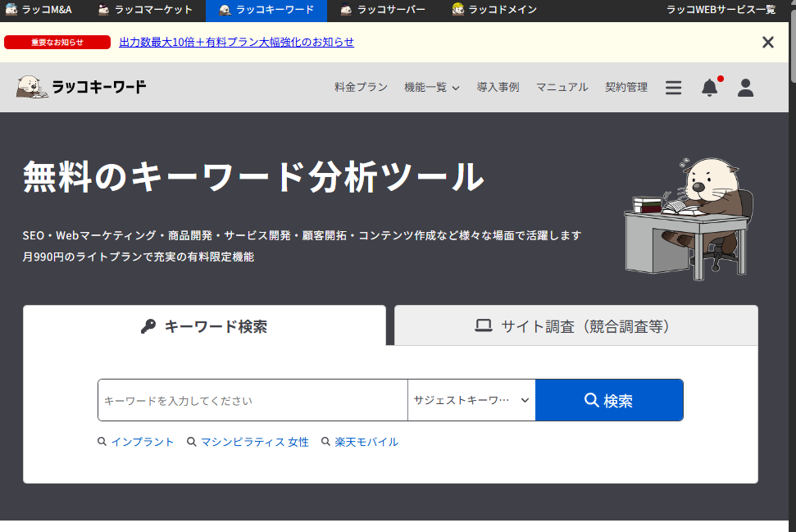
Task: Open the サジェストキーワード search type dropdown
Action: 471,400
